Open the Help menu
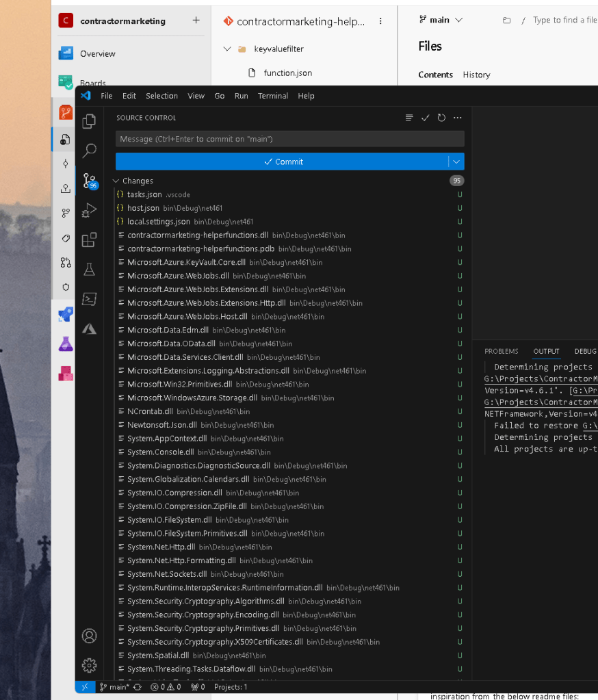 [306, 96]
